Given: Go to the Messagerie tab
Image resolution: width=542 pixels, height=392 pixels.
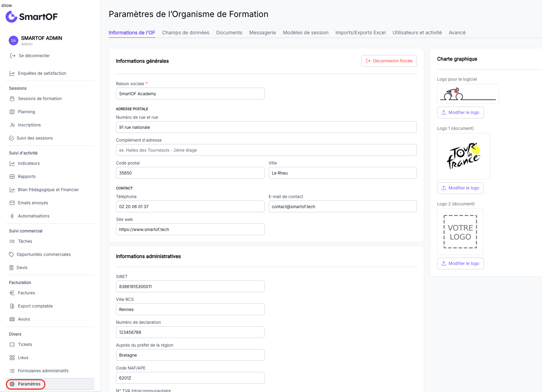Looking at the screenshot, I should click(x=263, y=33).
